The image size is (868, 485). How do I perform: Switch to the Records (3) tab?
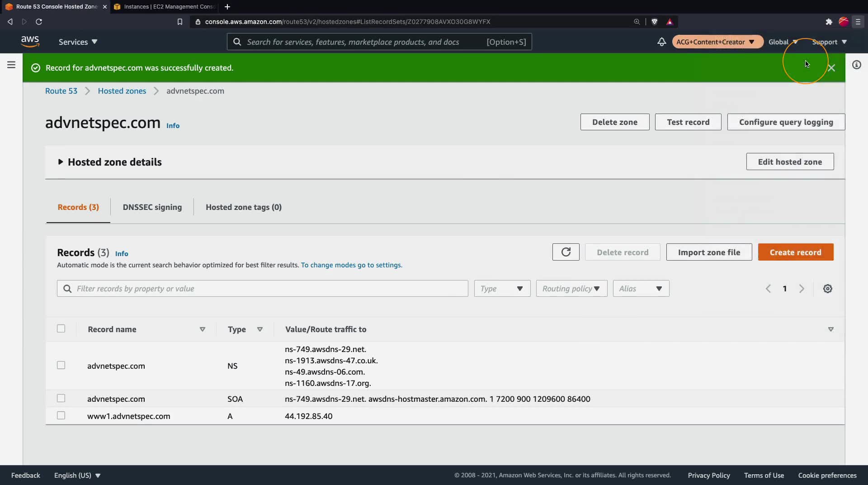[x=78, y=207]
